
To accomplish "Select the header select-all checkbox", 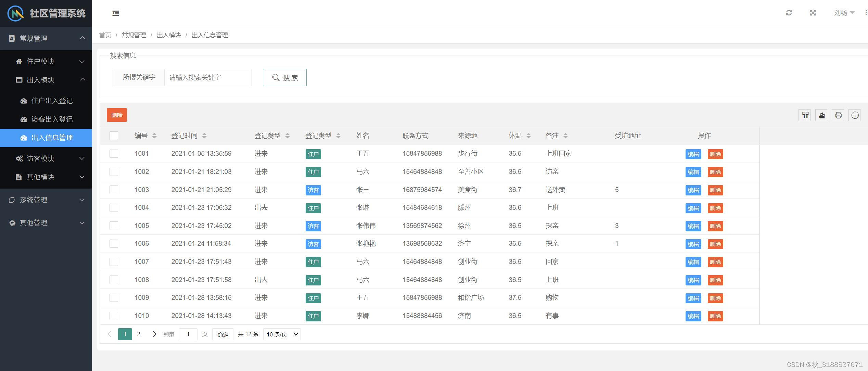I will (114, 136).
